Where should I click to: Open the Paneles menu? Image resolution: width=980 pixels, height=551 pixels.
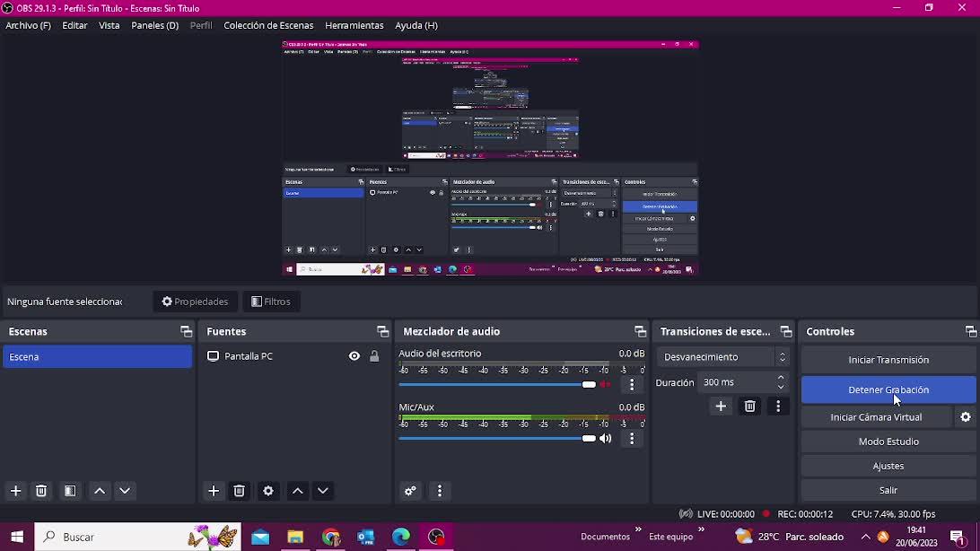154,26
